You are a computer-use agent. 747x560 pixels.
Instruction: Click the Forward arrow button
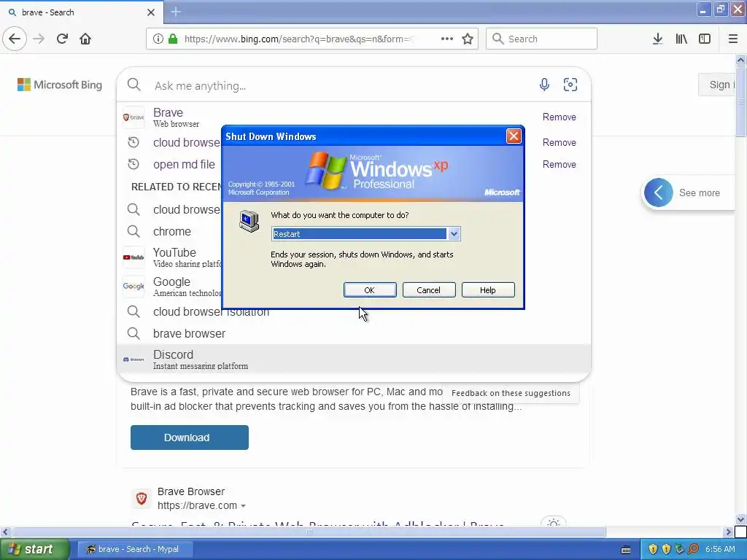[39, 39]
